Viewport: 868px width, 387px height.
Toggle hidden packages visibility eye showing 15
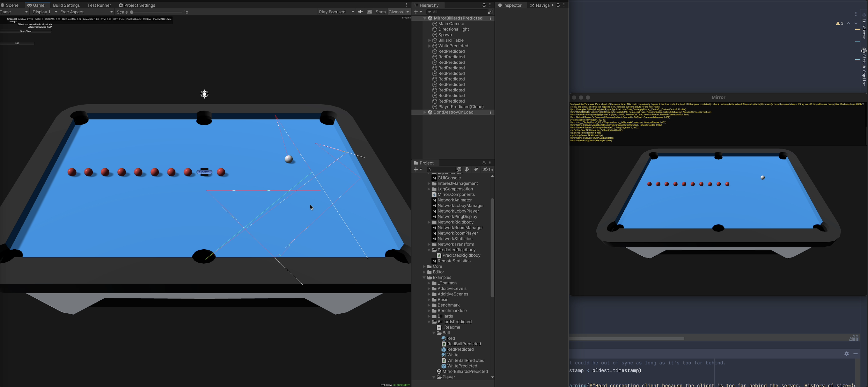click(488, 169)
